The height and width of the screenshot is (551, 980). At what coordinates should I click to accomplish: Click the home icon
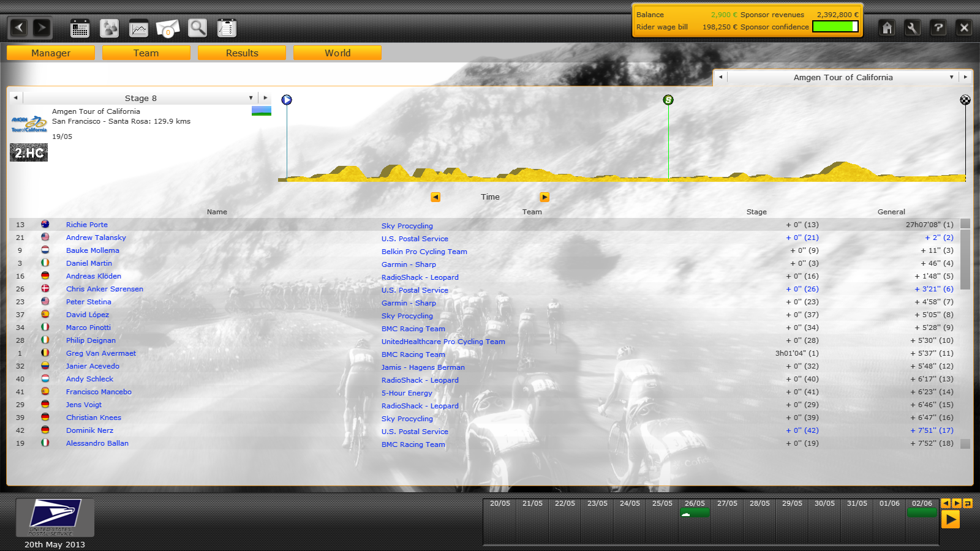point(887,28)
